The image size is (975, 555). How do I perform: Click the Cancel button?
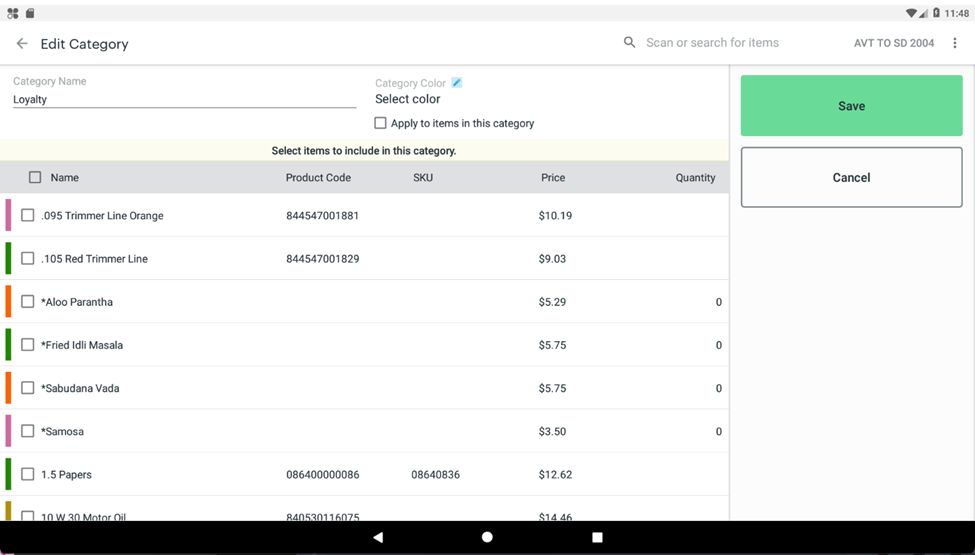[x=851, y=177]
